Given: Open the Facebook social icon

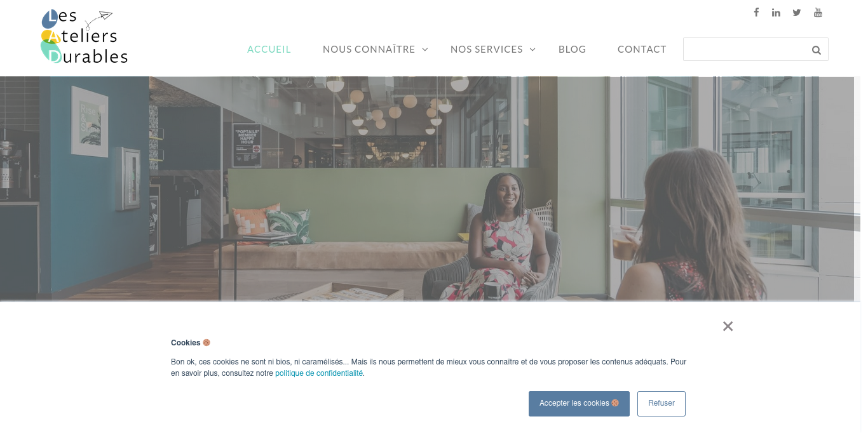Looking at the screenshot, I should [x=756, y=12].
